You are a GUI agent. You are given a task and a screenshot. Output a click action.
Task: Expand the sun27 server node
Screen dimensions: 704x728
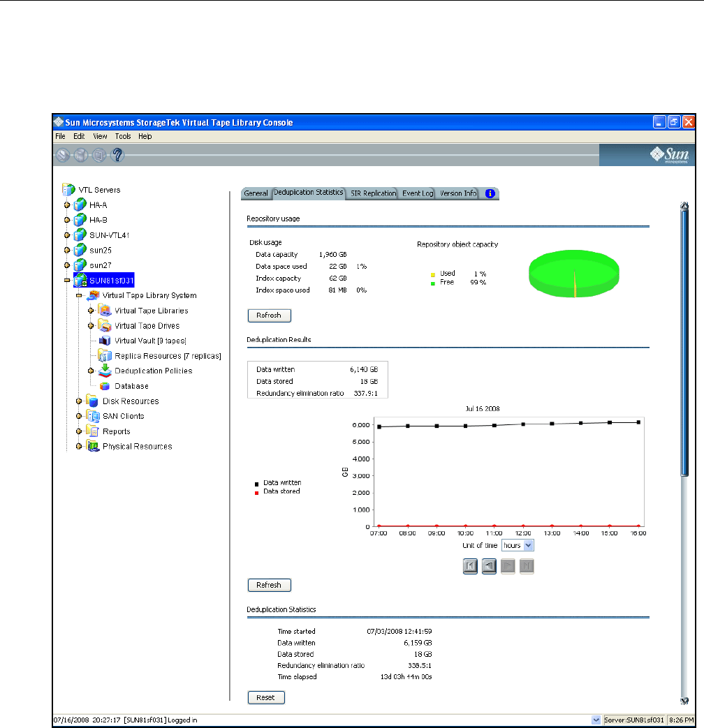(67, 265)
